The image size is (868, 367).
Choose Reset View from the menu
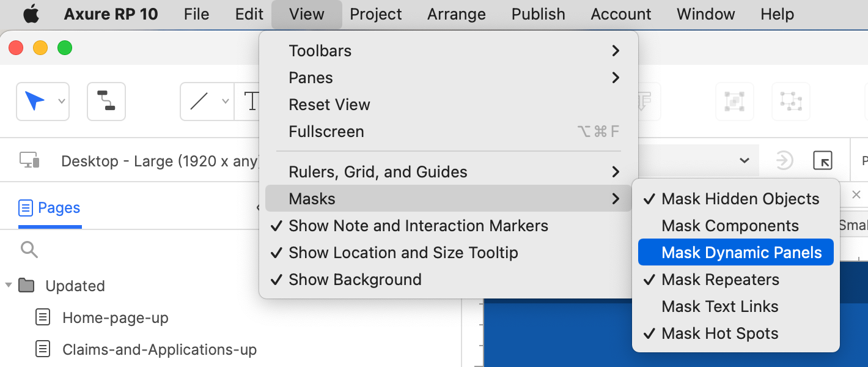click(329, 104)
